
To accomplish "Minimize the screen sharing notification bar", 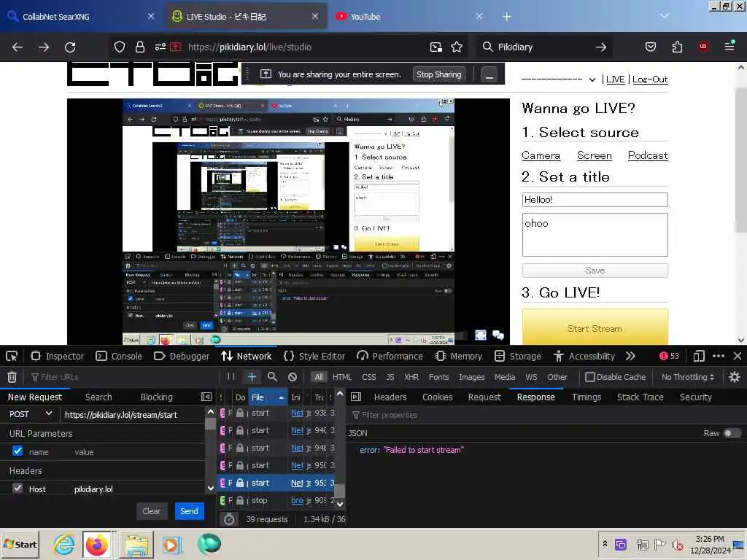I will click(x=489, y=75).
